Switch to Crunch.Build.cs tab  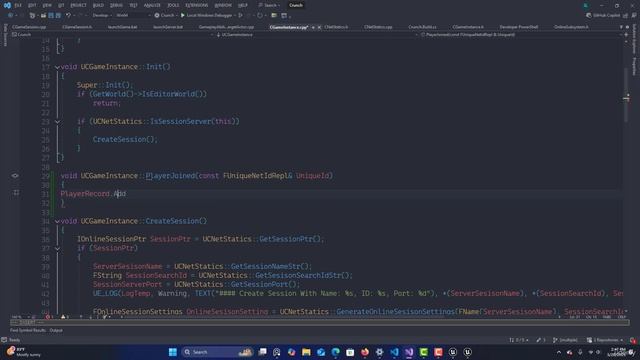coord(422,27)
